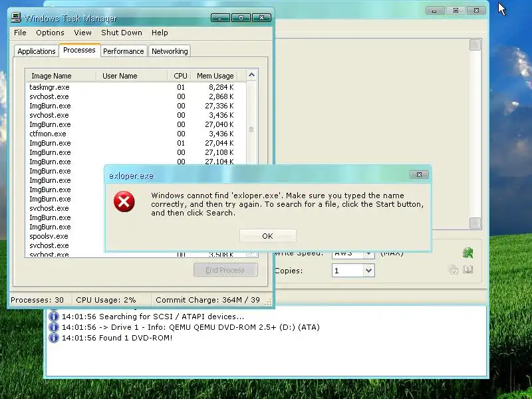Click info icon beside 'Found 1 DVD-ROM!' line

(54, 338)
